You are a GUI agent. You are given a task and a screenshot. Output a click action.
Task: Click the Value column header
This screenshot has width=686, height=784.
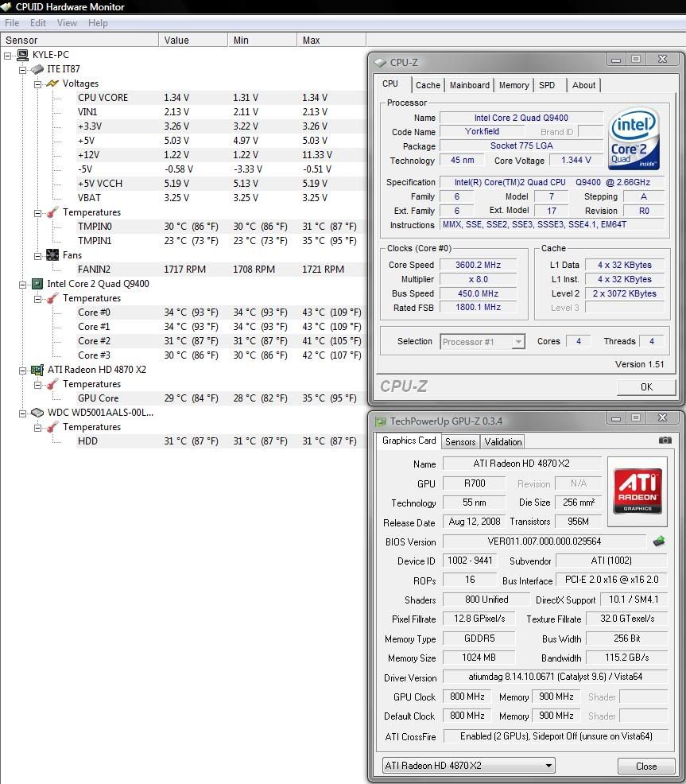click(x=193, y=40)
